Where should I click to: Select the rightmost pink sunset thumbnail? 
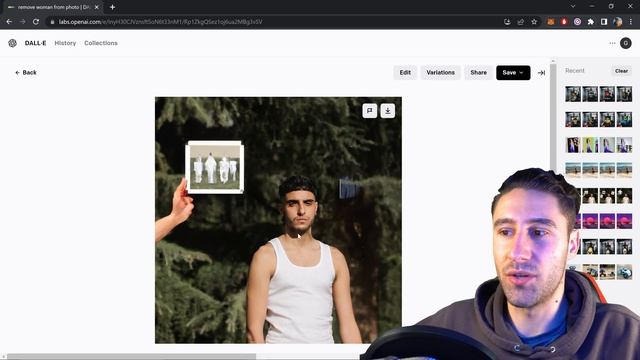624,221
